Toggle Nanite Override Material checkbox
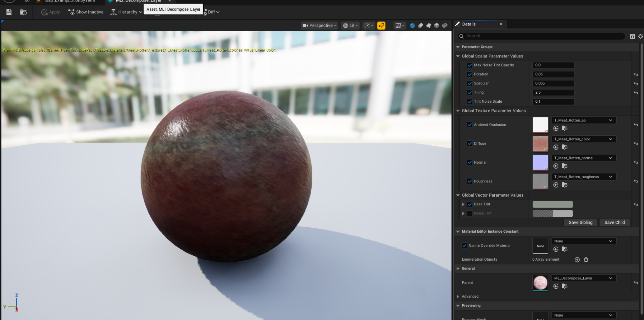This screenshot has width=644, height=320. click(464, 246)
